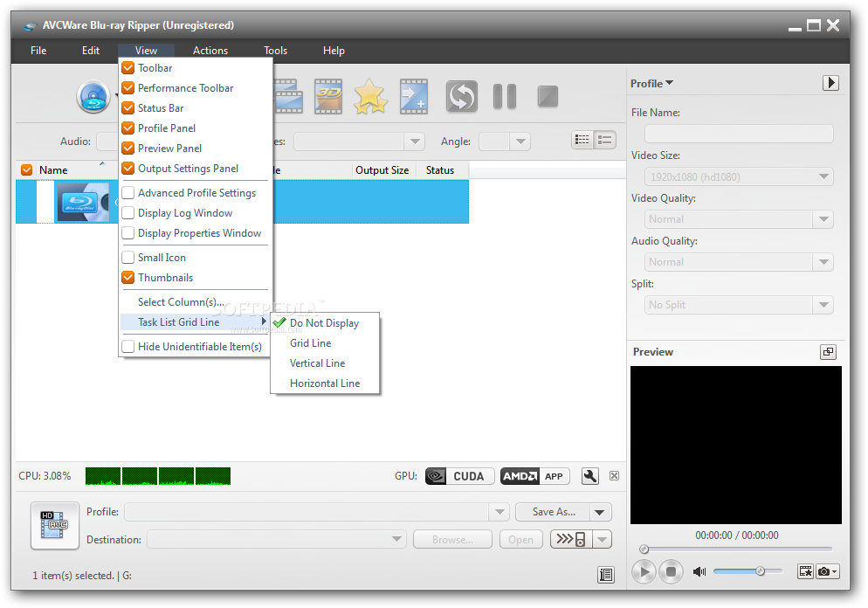Viewport: 868px width, 608px height.
Task: Uncheck the Profile Panel option
Action: click(127, 128)
